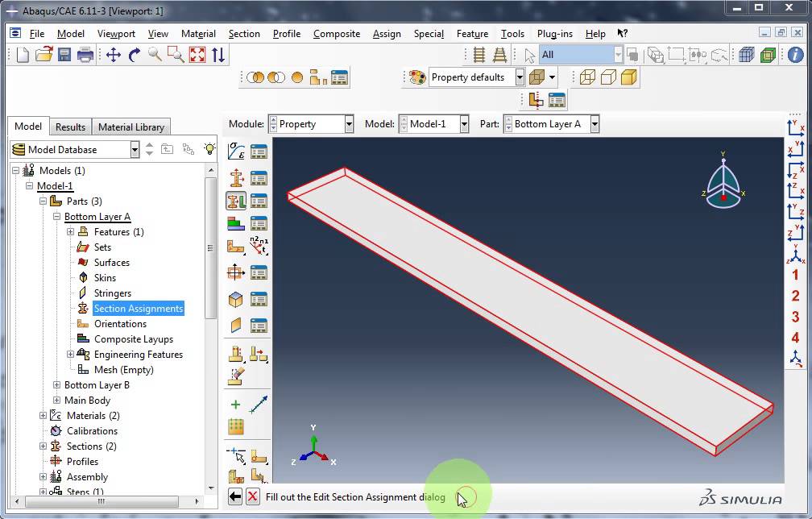This screenshot has height=519, width=812.
Task: Click the Create Datum Point plus icon
Action: coord(235,405)
